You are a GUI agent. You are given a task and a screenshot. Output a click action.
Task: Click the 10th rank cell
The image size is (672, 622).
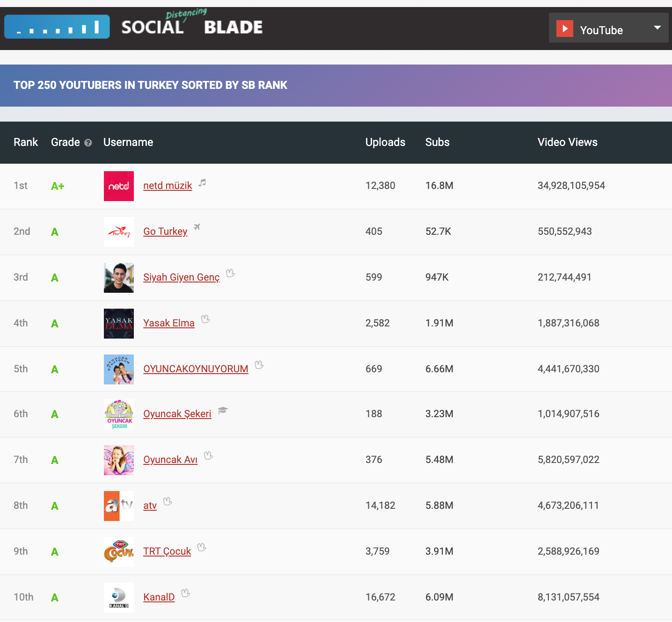click(x=23, y=597)
